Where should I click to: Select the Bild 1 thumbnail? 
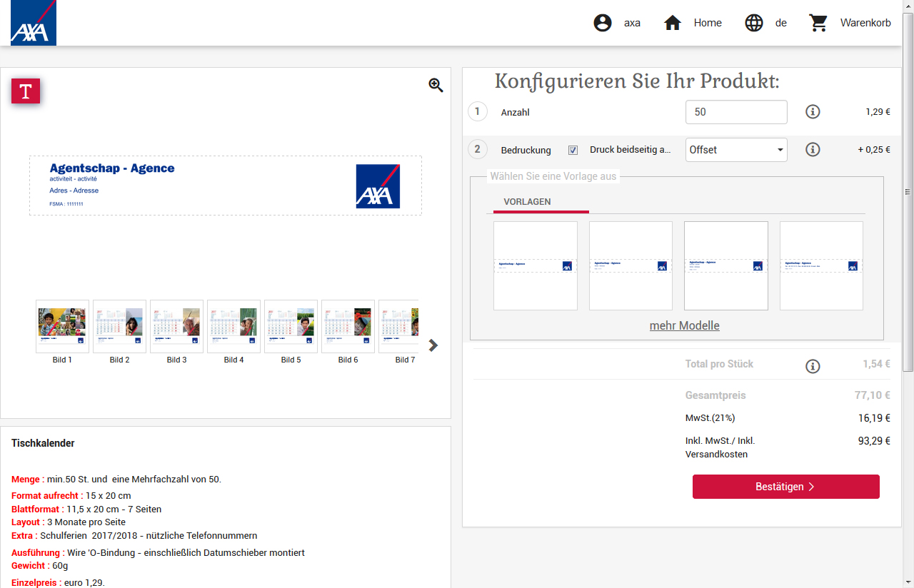pos(62,326)
